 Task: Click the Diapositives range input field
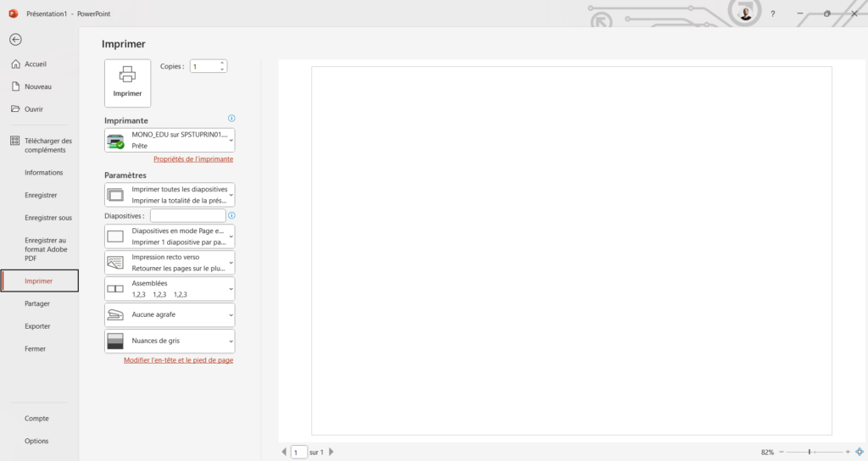[x=188, y=216]
